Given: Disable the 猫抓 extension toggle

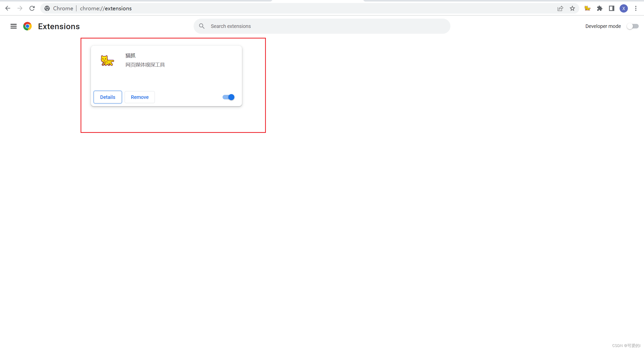Looking at the screenshot, I should pyautogui.click(x=229, y=97).
